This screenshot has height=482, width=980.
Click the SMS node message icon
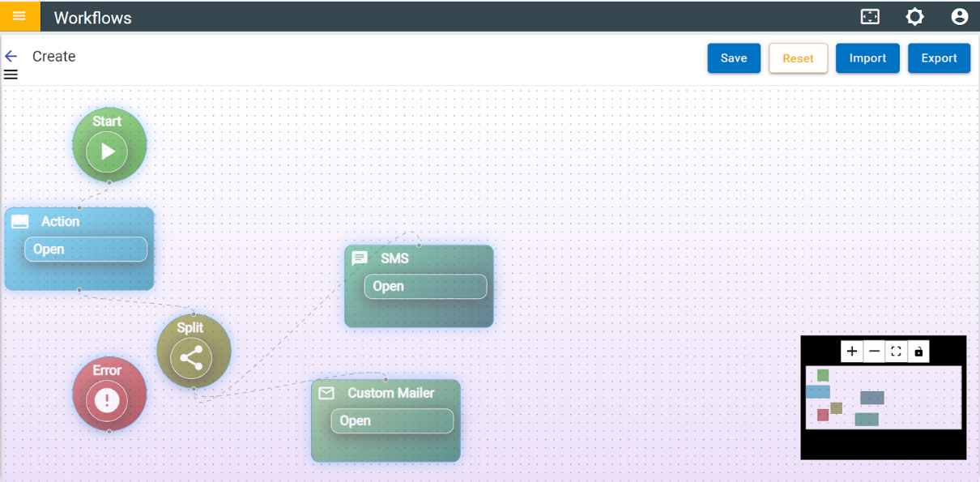360,258
